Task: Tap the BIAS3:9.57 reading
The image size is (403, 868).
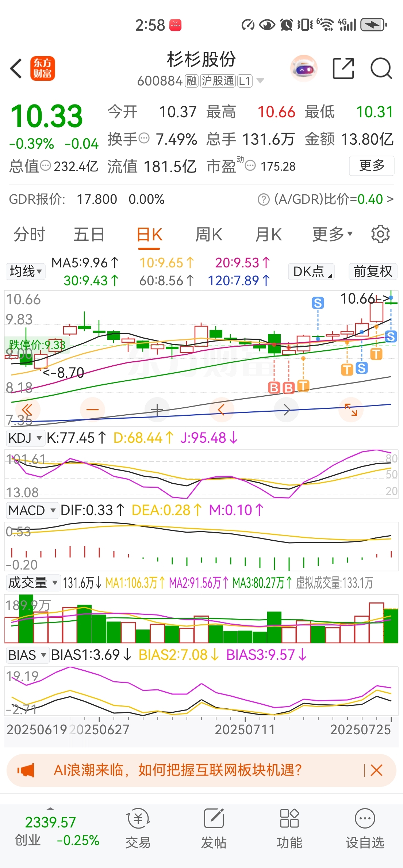Action: (266, 655)
